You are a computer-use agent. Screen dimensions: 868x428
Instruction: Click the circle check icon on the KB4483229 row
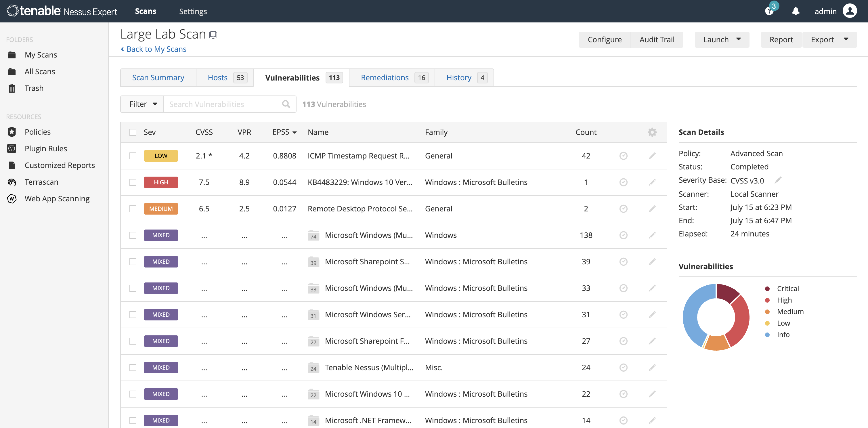click(x=623, y=182)
